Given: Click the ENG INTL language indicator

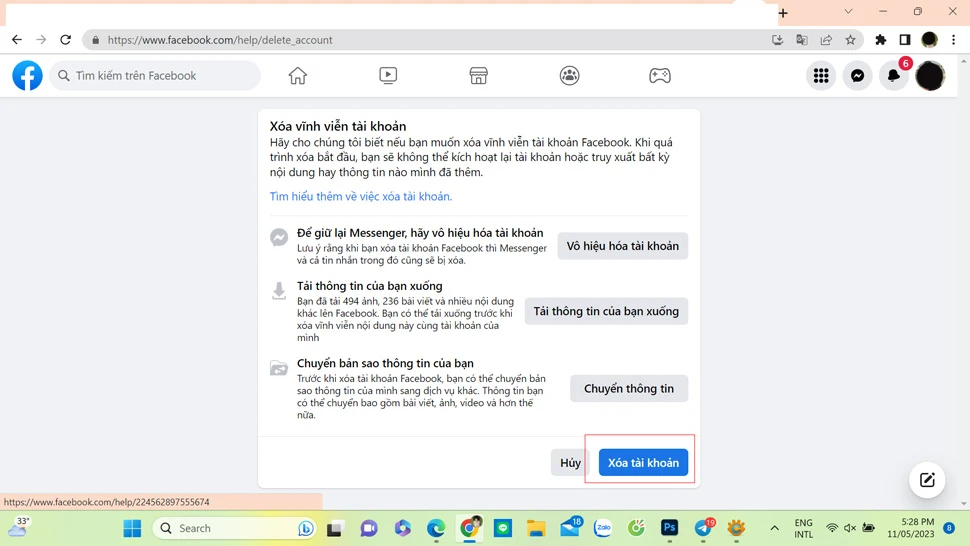Looking at the screenshot, I should (x=804, y=528).
